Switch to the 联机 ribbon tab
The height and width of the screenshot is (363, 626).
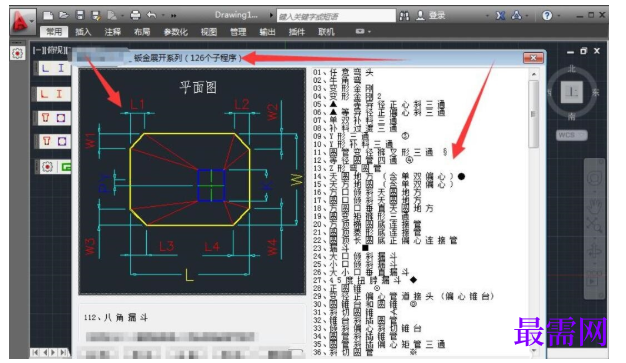click(326, 32)
